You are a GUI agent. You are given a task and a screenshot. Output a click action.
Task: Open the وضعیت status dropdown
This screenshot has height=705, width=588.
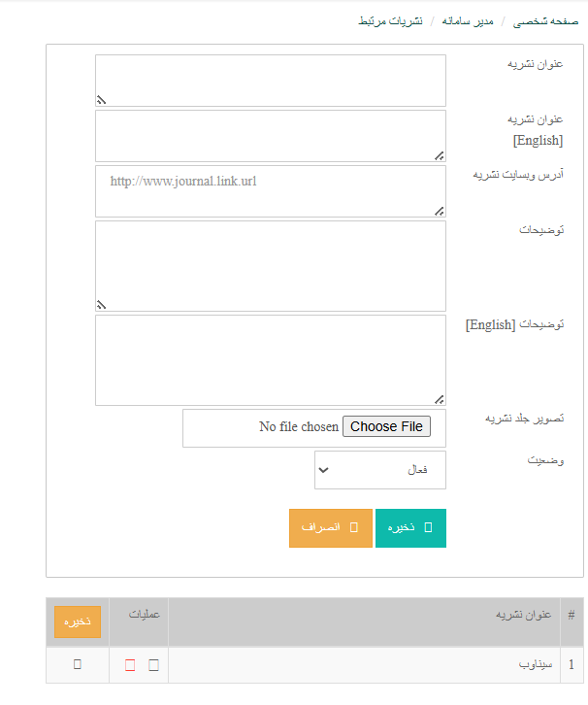[380, 470]
